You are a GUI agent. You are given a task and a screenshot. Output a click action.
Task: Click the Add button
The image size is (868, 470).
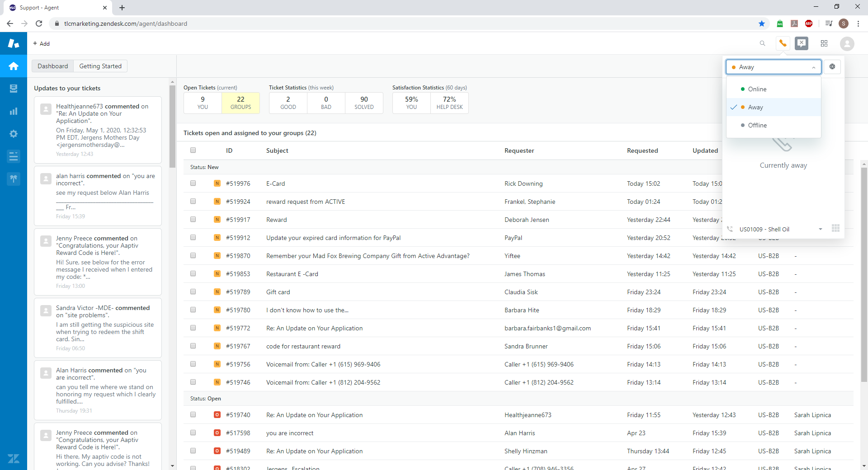click(x=41, y=43)
